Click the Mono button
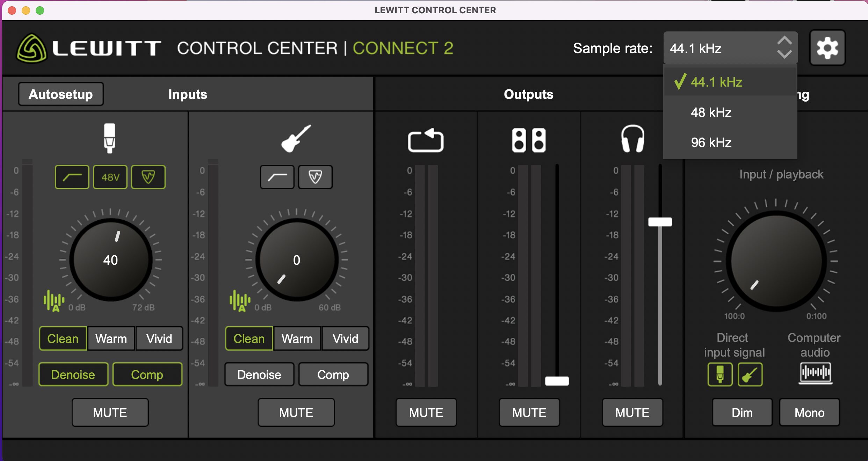The width and height of the screenshot is (868, 461). point(809,412)
